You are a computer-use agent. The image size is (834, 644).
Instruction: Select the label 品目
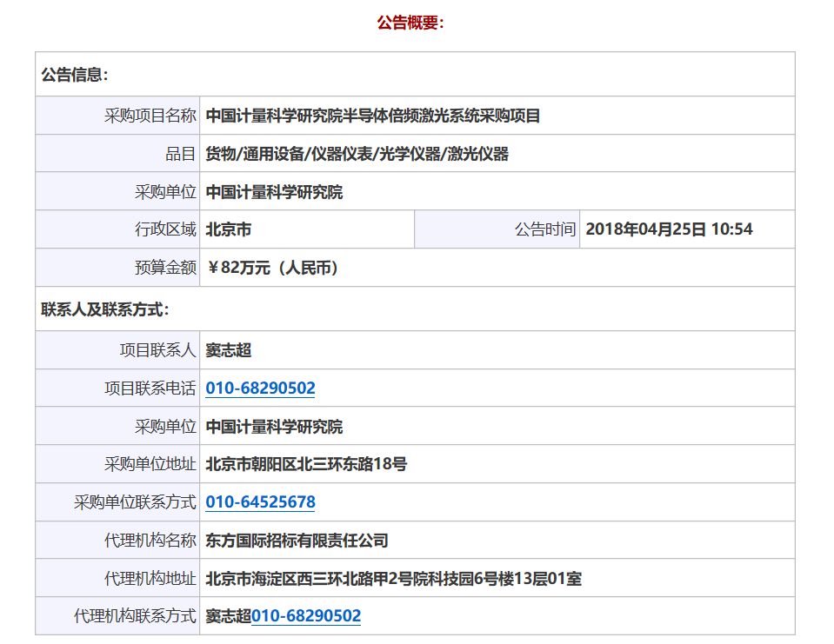point(180,154)
